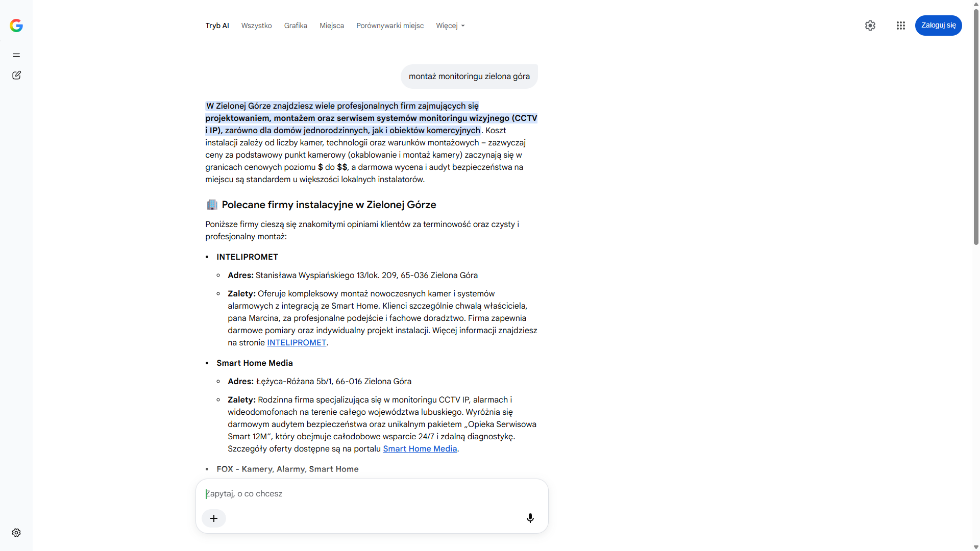The width and height of the screenshot is (980, 551).
Task: Click the Zaloguj się button
Action: point(939,26)
